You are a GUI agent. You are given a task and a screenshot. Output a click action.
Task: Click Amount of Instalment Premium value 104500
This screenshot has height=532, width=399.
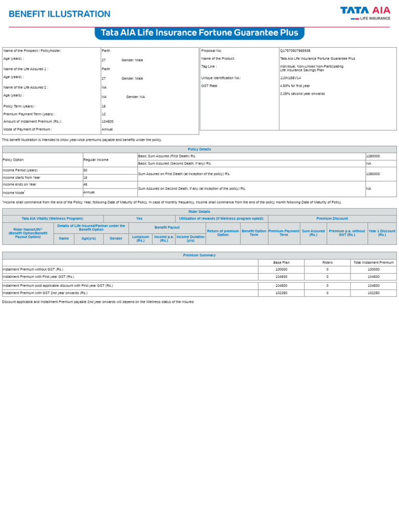[x=108, y=122]
